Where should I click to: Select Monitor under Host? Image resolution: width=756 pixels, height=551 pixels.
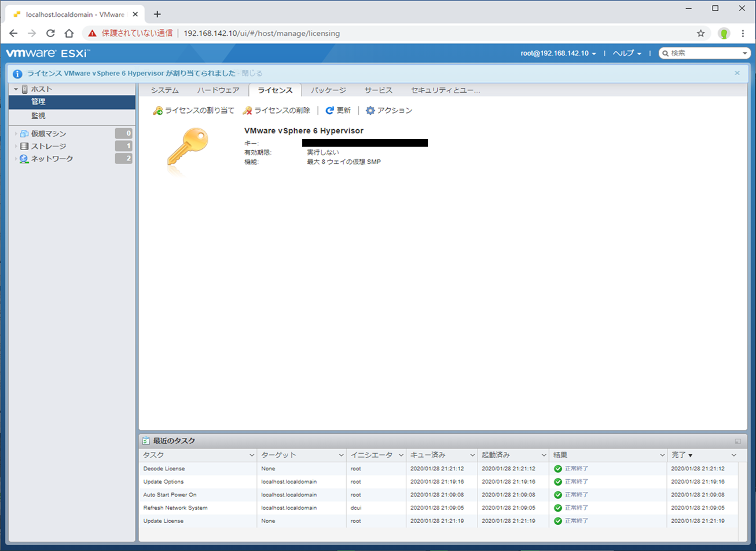tap(72, 116)
